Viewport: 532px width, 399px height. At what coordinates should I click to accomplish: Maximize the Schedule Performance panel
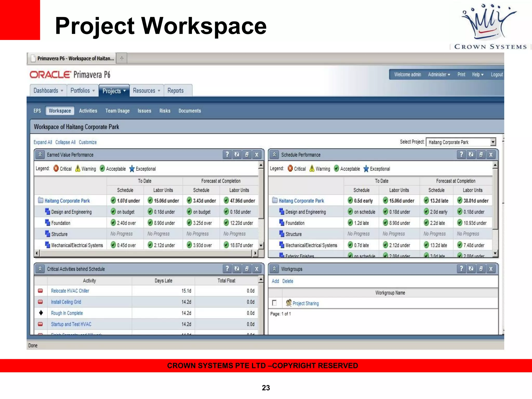coord(481,155)
